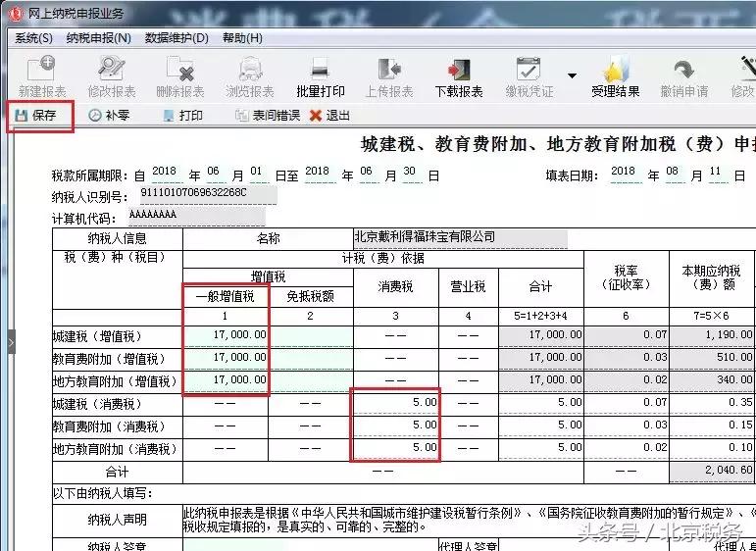Click the 修改报表 toolbar icon
Image resolution: width=756 pixels, height=551 pixels.
tap(112, 77)
